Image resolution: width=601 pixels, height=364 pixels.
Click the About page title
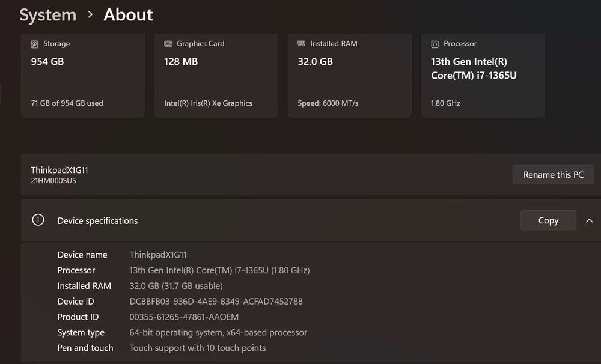[x=128, y=15]
